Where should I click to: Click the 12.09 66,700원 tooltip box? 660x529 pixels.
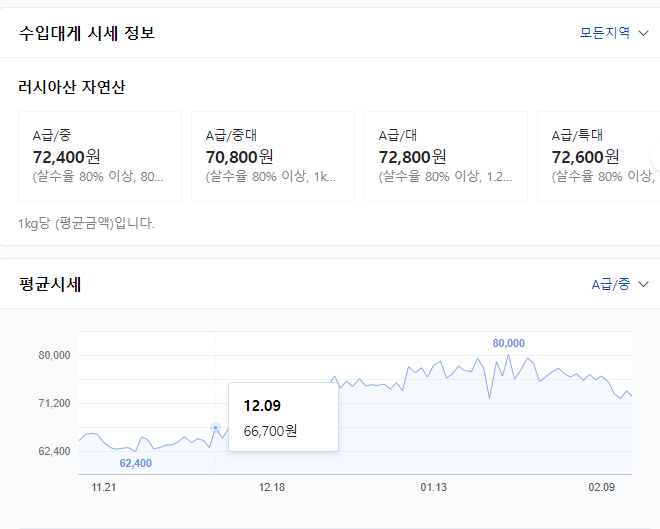(283, 418)
